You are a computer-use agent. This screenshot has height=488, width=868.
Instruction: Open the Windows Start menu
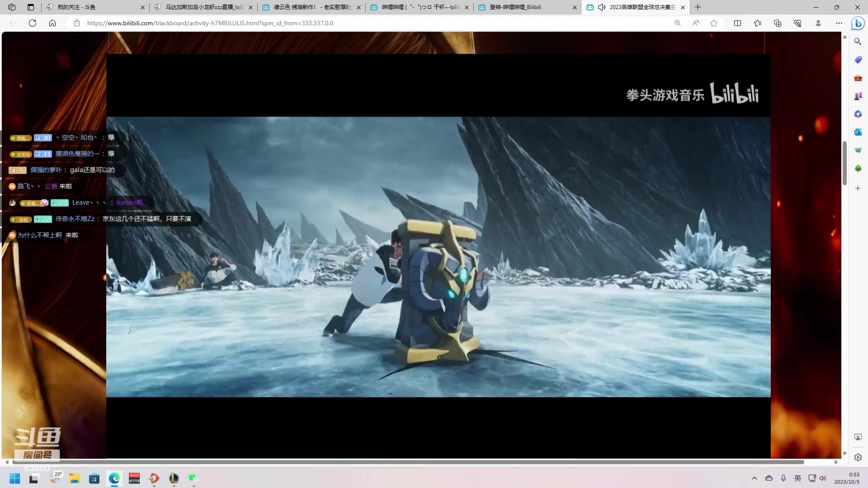click(14, 479)
